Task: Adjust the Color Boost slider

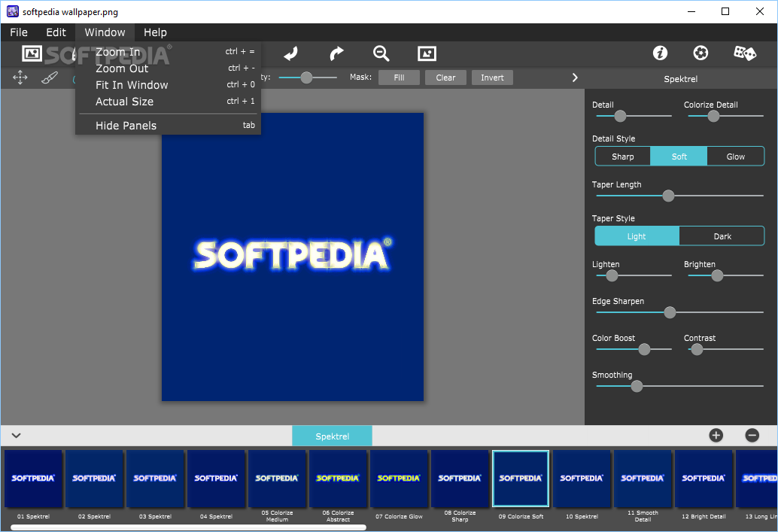Action: [x=644, y=349]
